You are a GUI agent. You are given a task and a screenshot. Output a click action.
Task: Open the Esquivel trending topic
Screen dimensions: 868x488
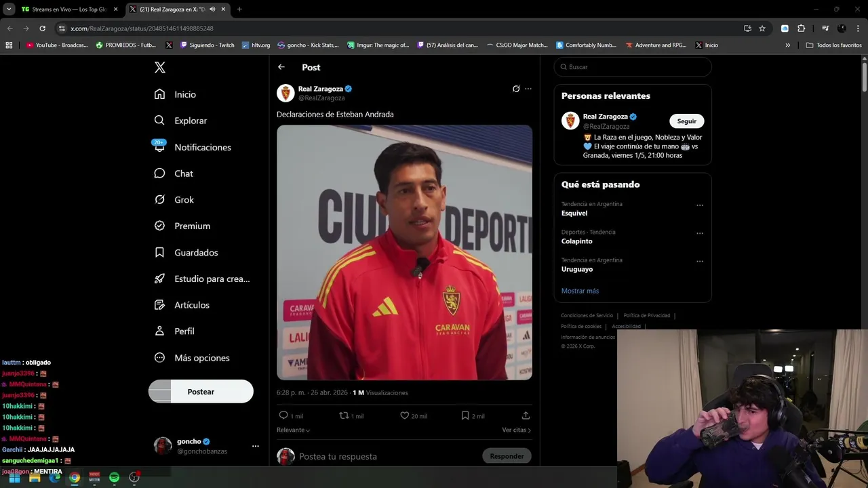tap(574, 213)
